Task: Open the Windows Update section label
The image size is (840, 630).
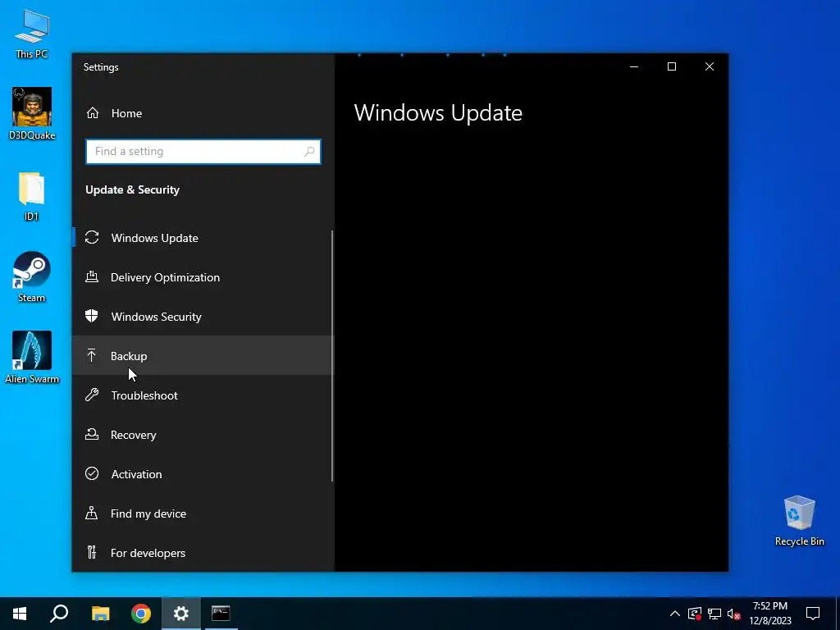Action: point(155,238)
